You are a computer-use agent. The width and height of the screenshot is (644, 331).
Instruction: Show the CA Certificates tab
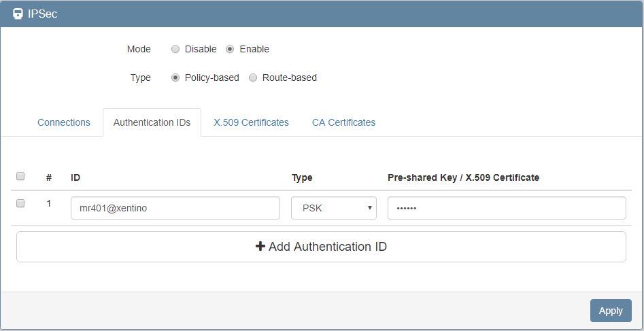click(x=343, y=122)
